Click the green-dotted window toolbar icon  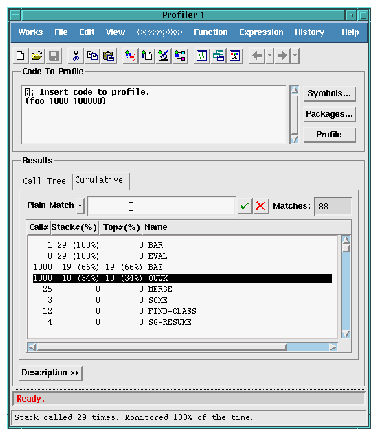point(202,56)
